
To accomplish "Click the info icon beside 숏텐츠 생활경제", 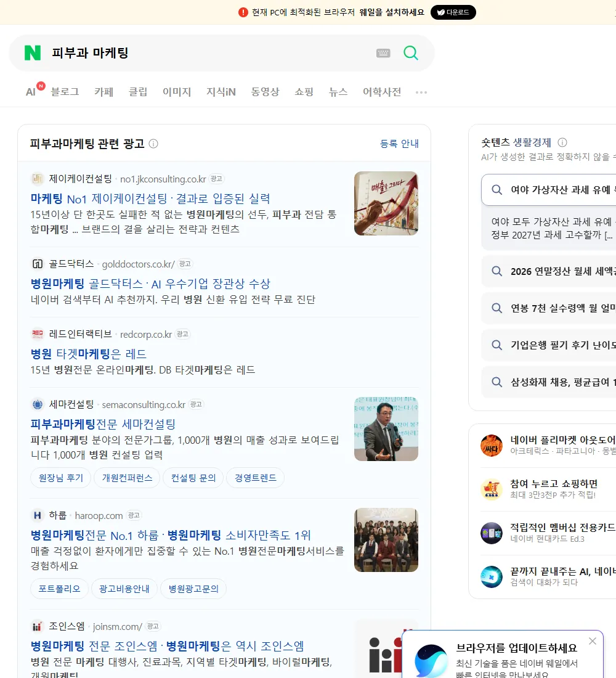I will [562, 142].
